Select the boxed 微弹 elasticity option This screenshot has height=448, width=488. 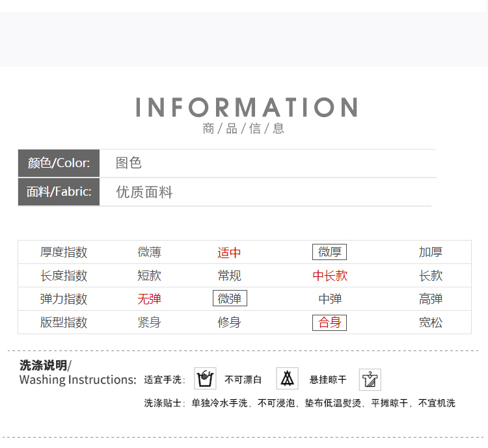(230, 299)
